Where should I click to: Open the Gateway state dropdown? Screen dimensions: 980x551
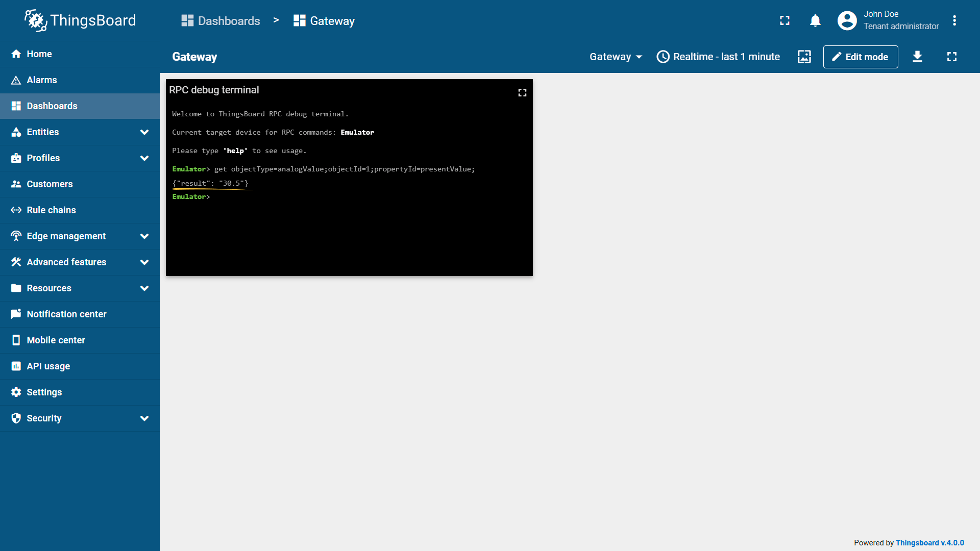pyautogui.click(x=615, y=57)
